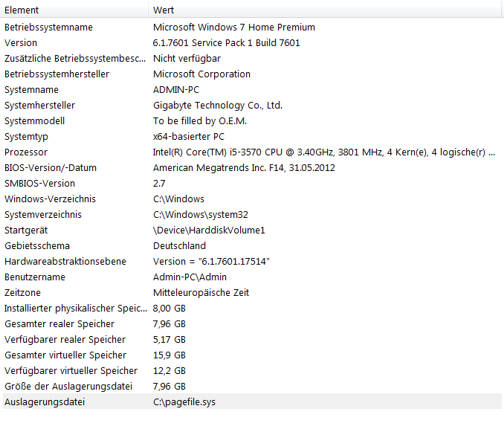Click the value To be filled by O.E.M.

pyautogui.click(x=200, y=121)
